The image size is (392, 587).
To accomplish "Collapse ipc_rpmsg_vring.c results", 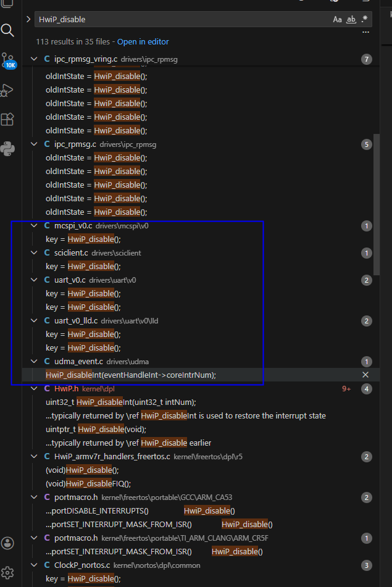I will 34,59.
